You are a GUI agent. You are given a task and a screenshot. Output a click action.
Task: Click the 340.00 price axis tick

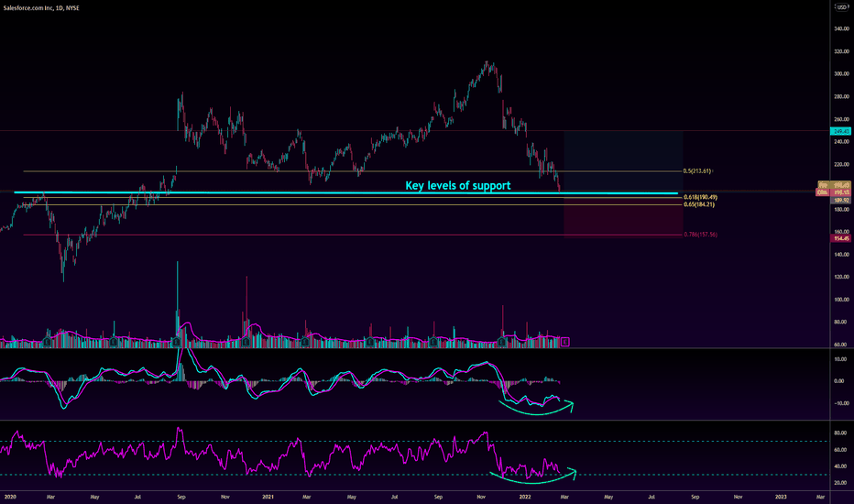pyautogui.click(x=842, y=29)
